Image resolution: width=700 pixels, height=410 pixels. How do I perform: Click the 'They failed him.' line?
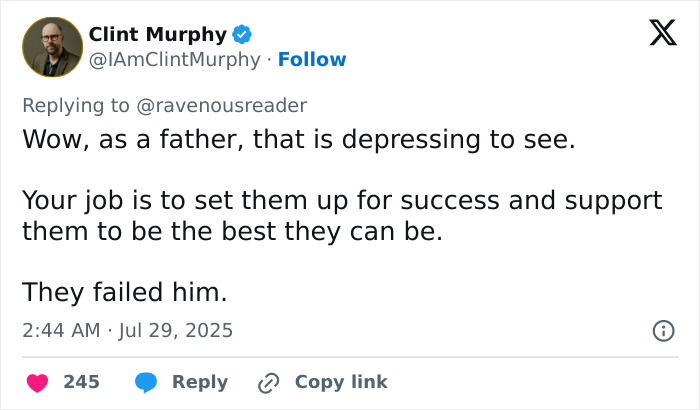125,292
